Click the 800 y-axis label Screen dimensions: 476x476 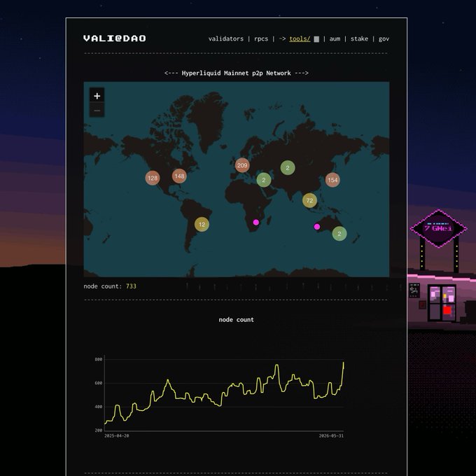click(x=99, y=359)
